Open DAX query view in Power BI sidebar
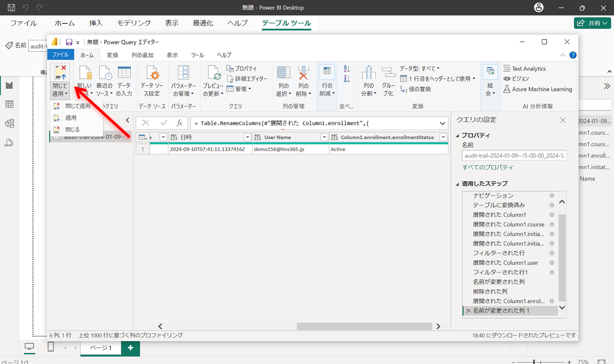614x364 pixels. click(x=9, y=143)
